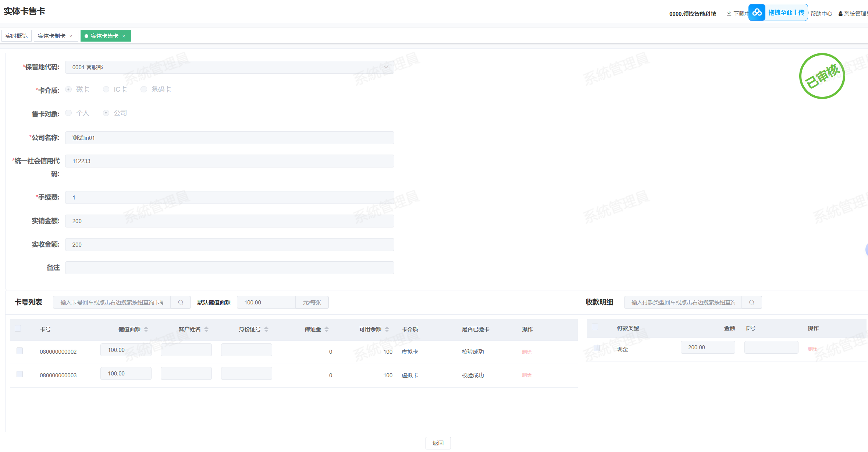This screenshot has width=868, height=452.
Task: Toggle the select-all checkbox in the card list header
Action: click(x=18, y=328)
